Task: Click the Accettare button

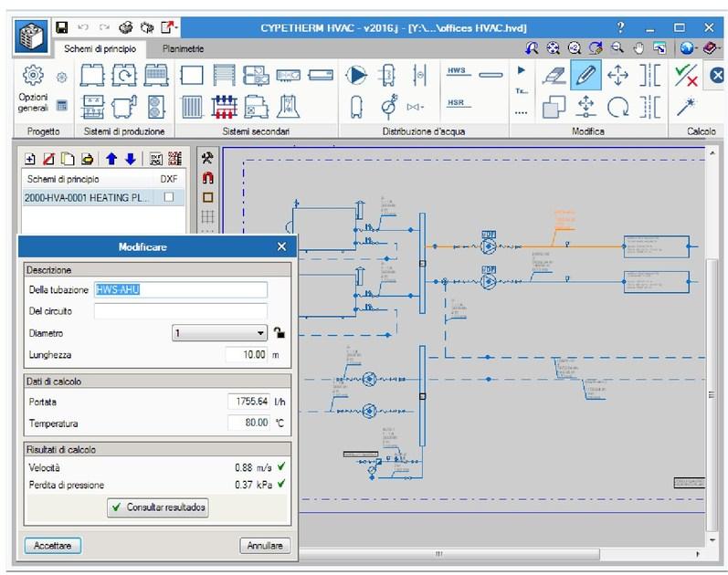Action: click(53, 546)
